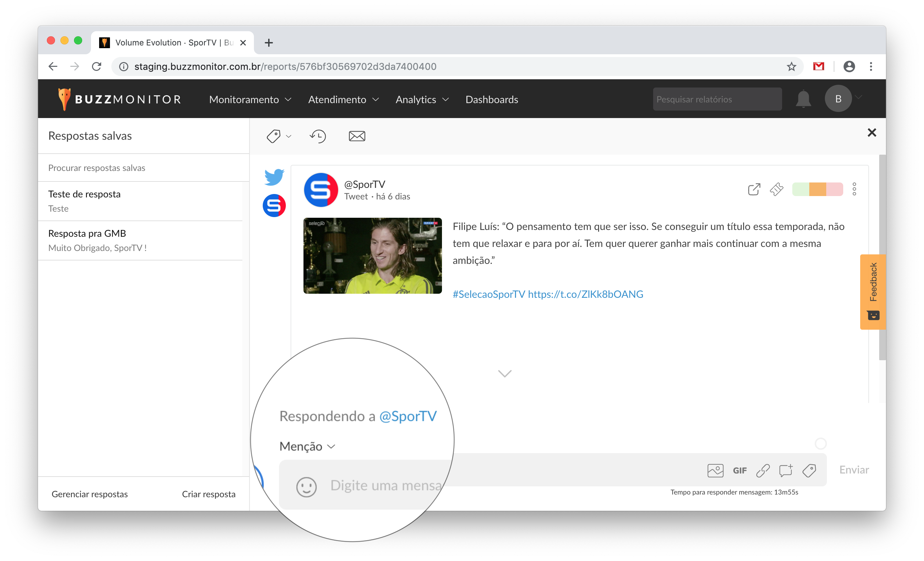Click Gerenciar respostas link

(90, 494)
